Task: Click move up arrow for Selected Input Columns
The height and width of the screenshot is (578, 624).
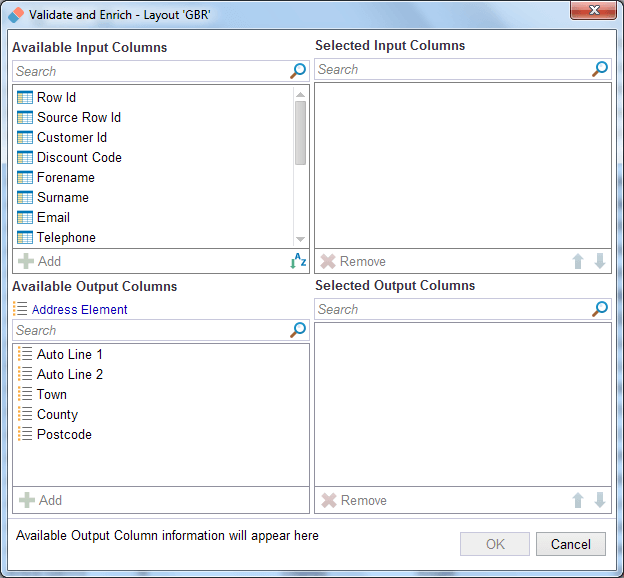Action: (578, 261)
